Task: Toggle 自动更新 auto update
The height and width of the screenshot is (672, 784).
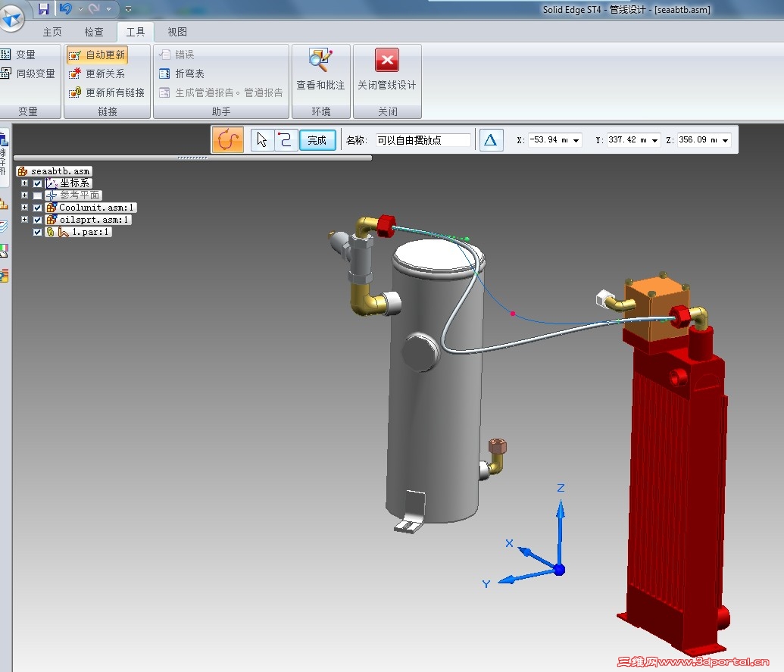Action: [x=97, y=55]
